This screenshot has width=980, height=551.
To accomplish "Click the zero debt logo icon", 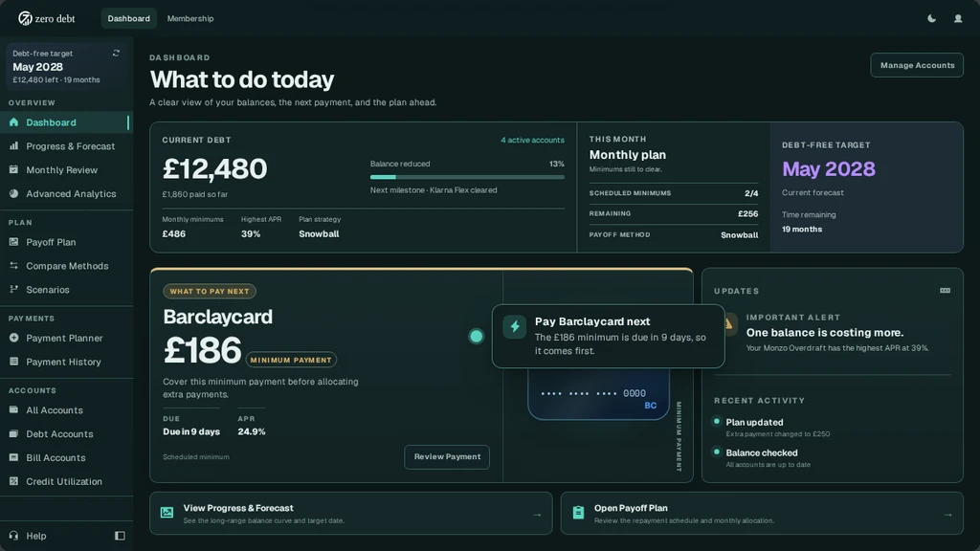I will (25, 18).
